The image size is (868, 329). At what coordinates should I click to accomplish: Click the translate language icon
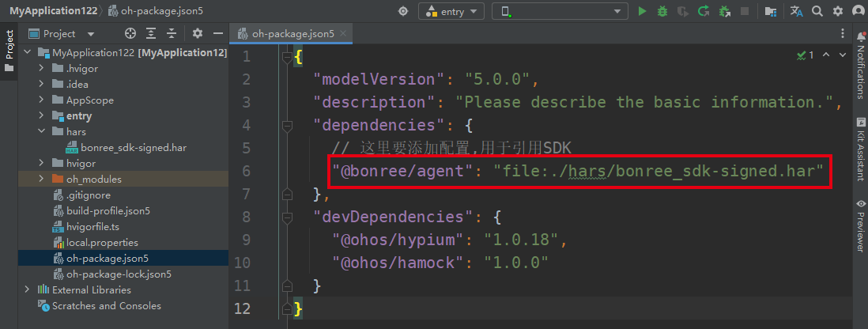797,11
